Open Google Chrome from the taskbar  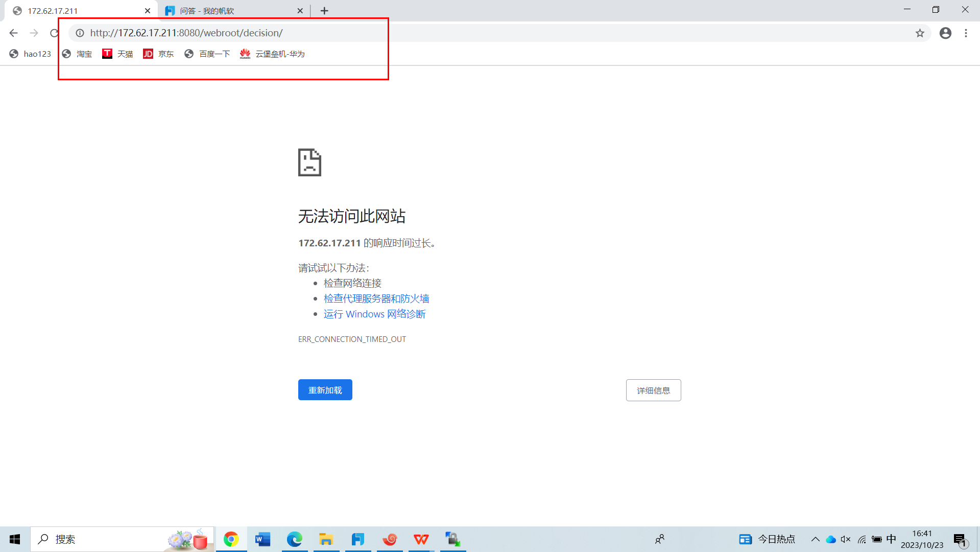pyautogui.click(x=231, y=539)
